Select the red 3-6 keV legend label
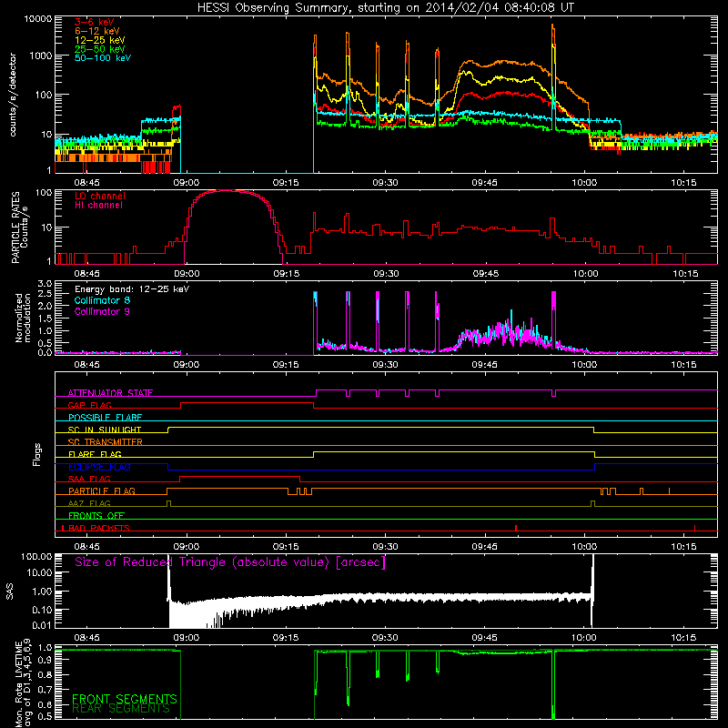The width and height of the screenshot is (728, 728). coord(95,22)
